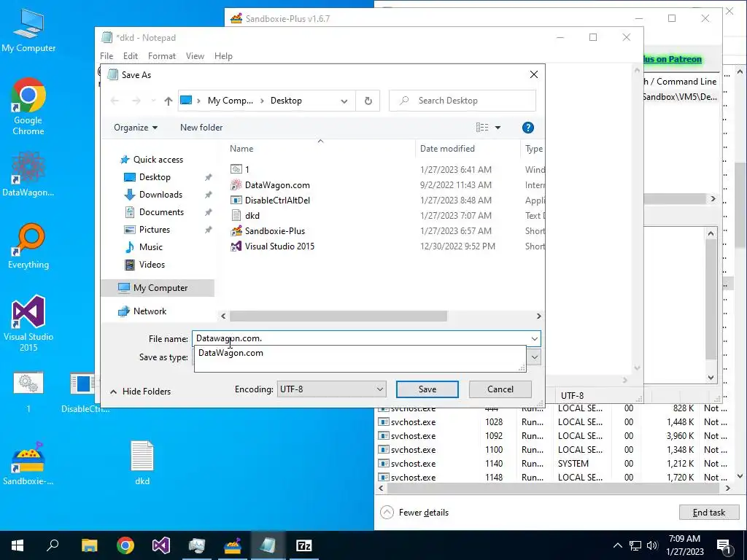Click New folder in the dialog

pyautogui.click(x=201, y=128)
